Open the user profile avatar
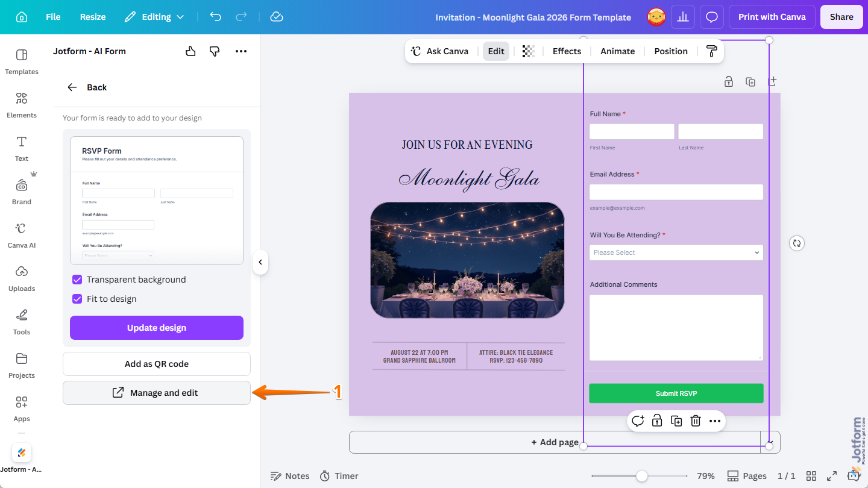This screenshot has width=868, height=488. click(x=656, y=17)
